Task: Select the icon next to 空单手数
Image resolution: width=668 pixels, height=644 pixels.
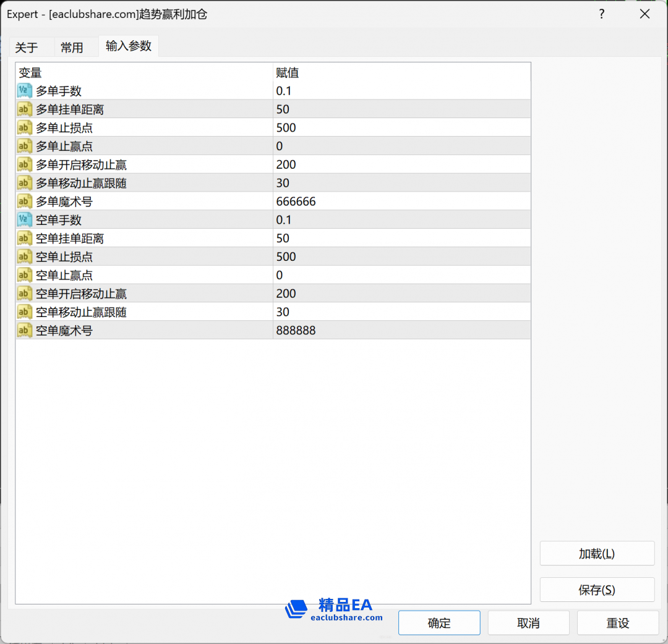Action: tap(25, 220)
